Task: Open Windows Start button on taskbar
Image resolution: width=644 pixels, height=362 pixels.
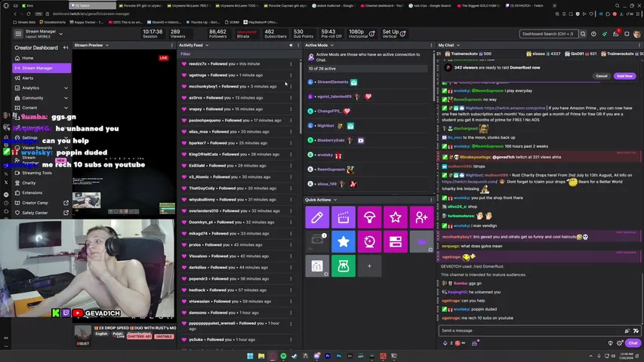Action: coord(250,356)
